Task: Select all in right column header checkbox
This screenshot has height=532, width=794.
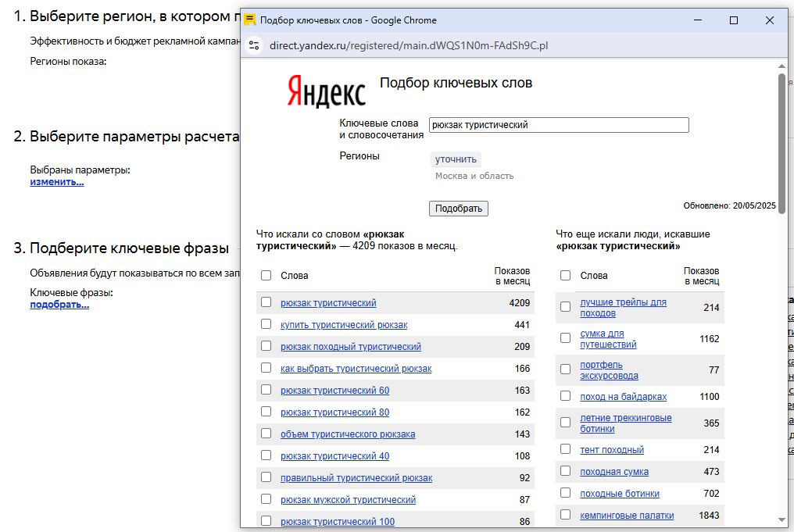Action: coord(566,276)
